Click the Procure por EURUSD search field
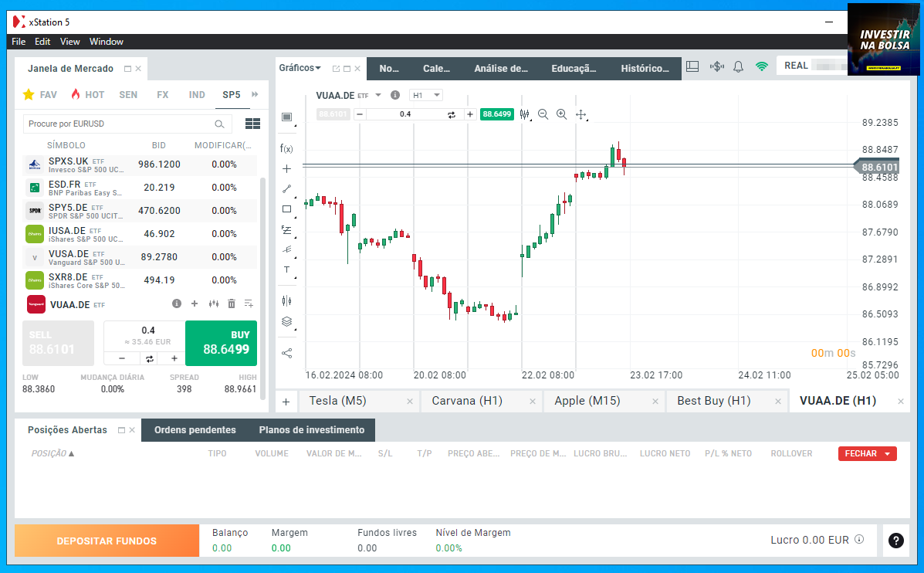924x573 pixels. pyautogui.click(x=127, y=124)
